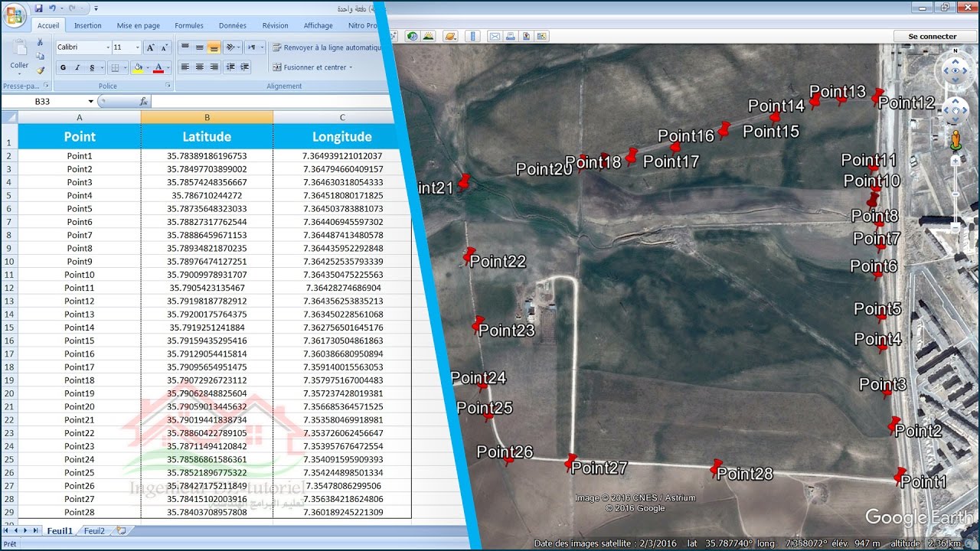The width and height of the screenshot is (980, 551).
Task: Select column B header
Action: click(207, 117)
